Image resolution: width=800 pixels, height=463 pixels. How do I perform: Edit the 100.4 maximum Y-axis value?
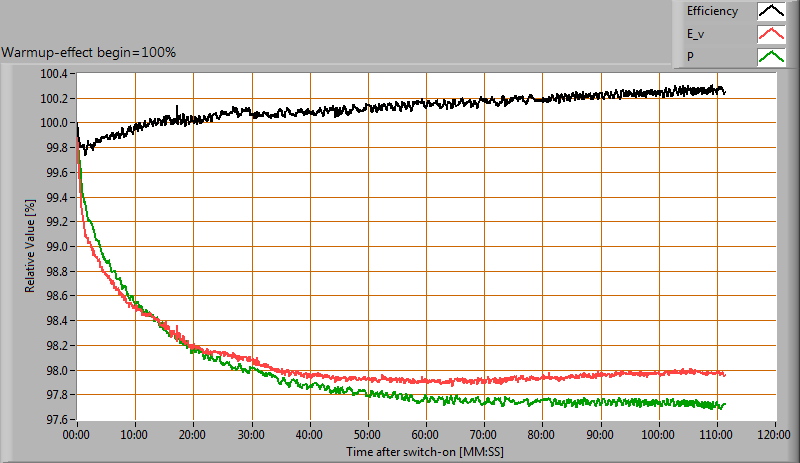(x=53, y=74)
